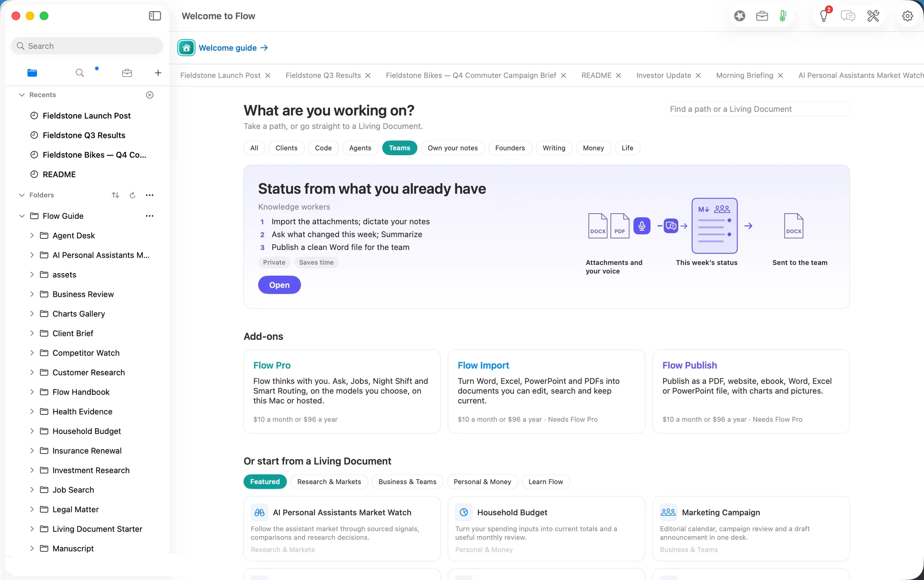Image resolution: width=924 pixels, height=580 pixels.
Task: Switch to the Morning Briefing tab
Action: (744, 75)
